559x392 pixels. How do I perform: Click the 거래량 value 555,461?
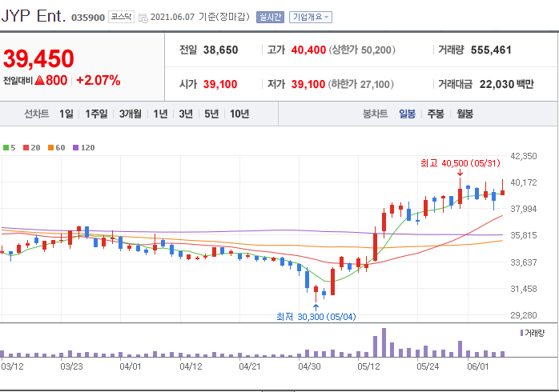coord(491,50)
